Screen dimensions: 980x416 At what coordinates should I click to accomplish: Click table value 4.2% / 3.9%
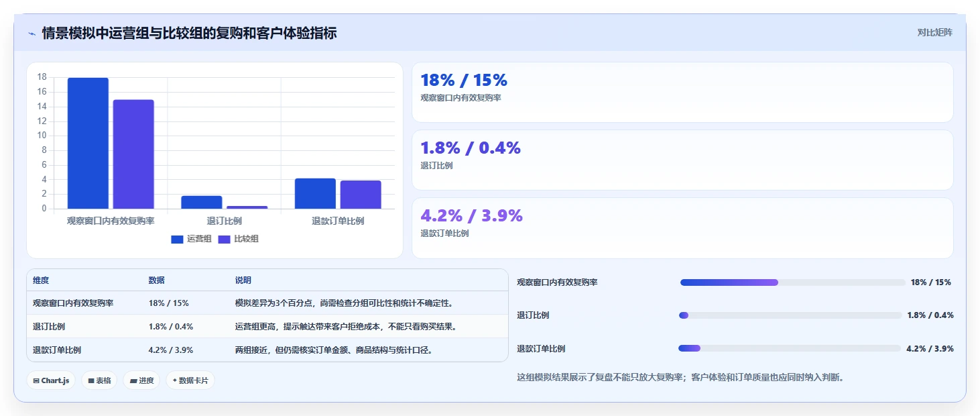171,350
